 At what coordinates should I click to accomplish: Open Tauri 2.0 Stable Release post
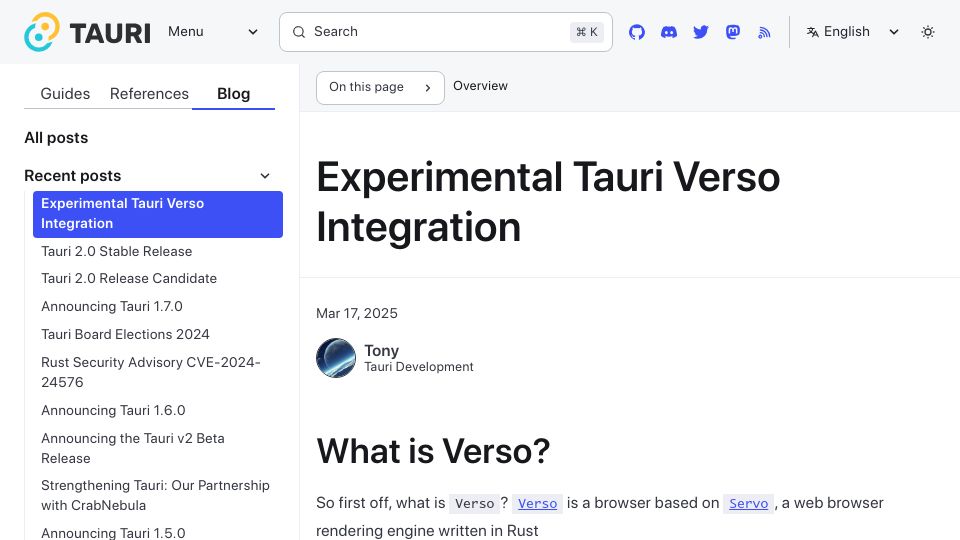116,251
